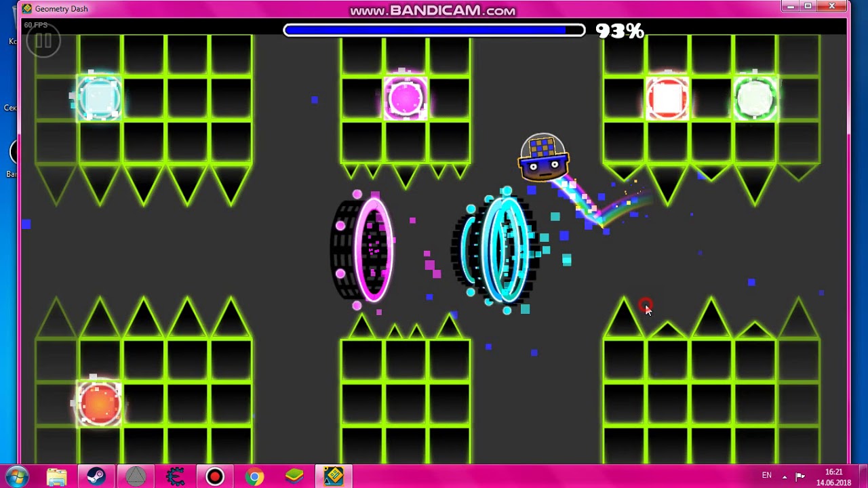Screen dimensions: 868x488
Task: Select Geometry Dash taskbar button
Action: tap(333, 477)
